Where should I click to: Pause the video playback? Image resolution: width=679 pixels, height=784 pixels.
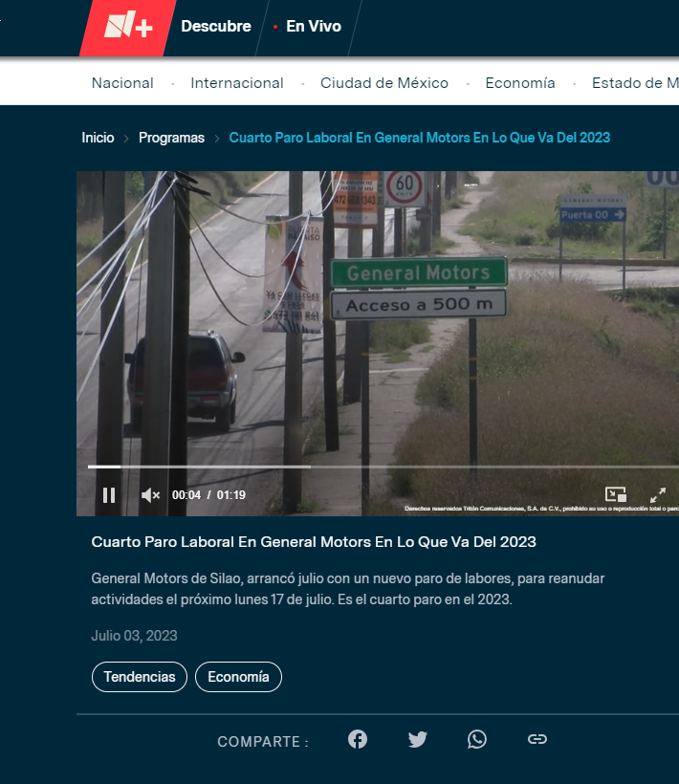(x=109, y=495)
